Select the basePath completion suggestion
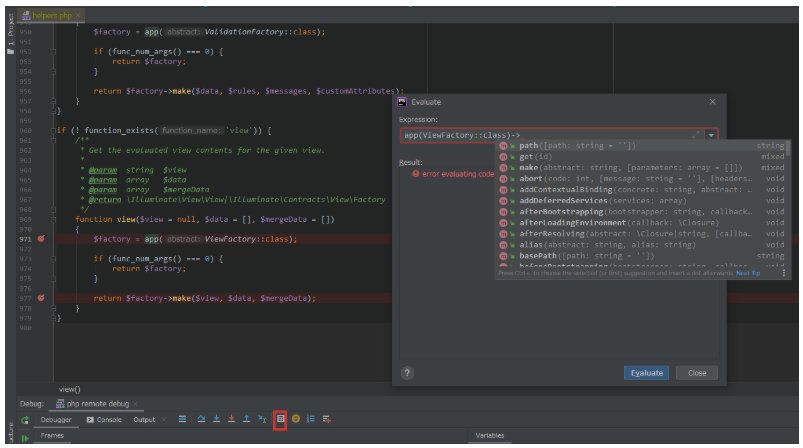The height and width of the screenshot is (448, 803). [642, 256]
